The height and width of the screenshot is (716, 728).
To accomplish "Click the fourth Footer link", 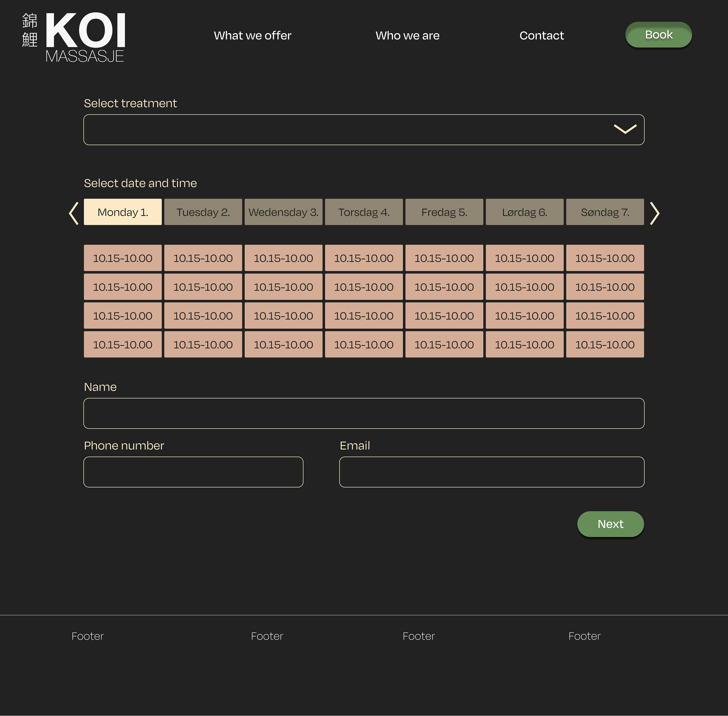I will 584,636.
